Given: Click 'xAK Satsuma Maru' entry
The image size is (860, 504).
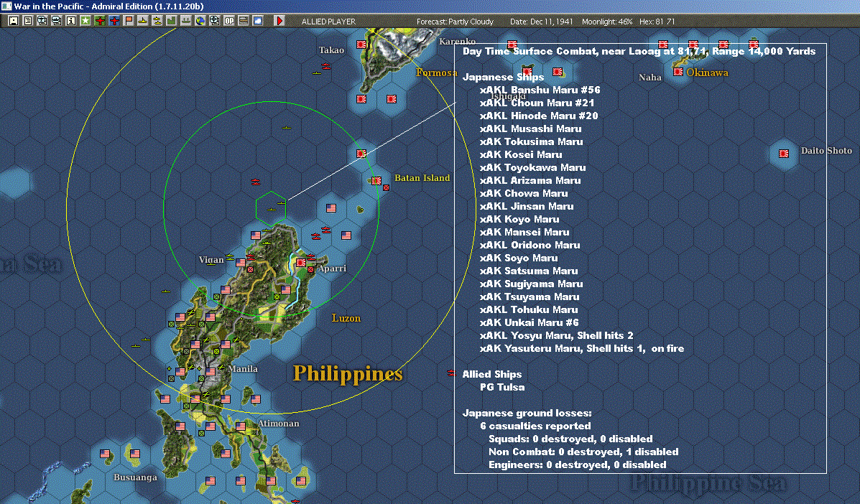Looking at the screenshot, I should click(529, 271).
